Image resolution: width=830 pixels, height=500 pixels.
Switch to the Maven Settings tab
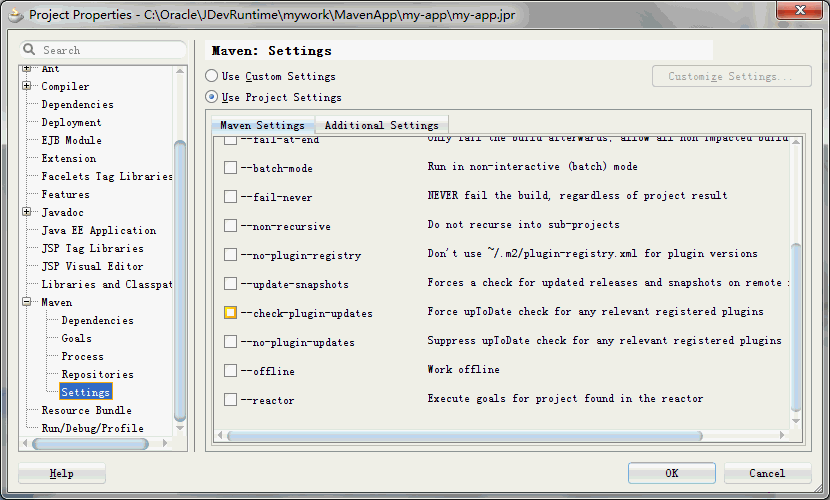pos(263,125)
